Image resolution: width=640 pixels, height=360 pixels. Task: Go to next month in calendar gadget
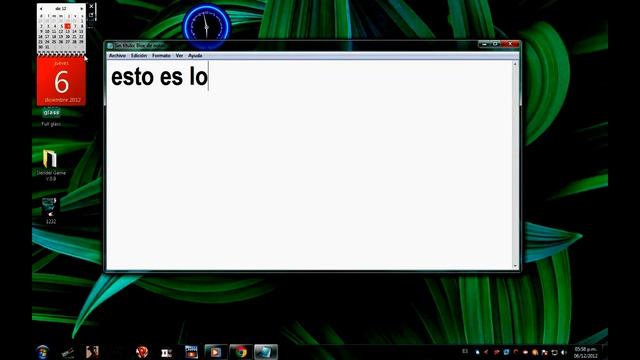(x=82, y=9)
